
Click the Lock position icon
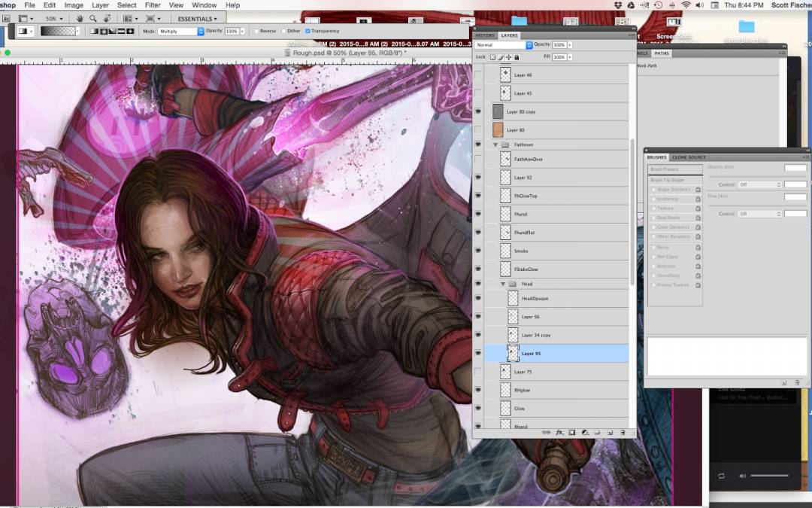pos(508,57)
